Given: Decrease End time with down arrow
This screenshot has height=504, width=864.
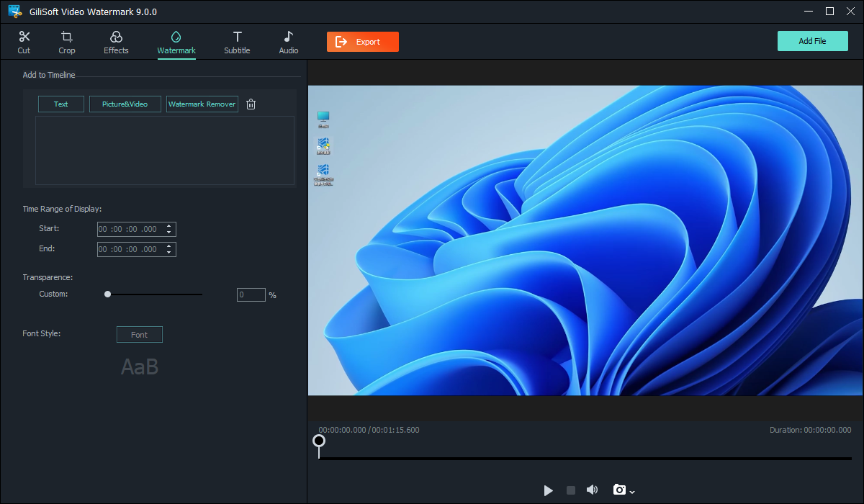Looking at the screenshot, I should [169, 253].
